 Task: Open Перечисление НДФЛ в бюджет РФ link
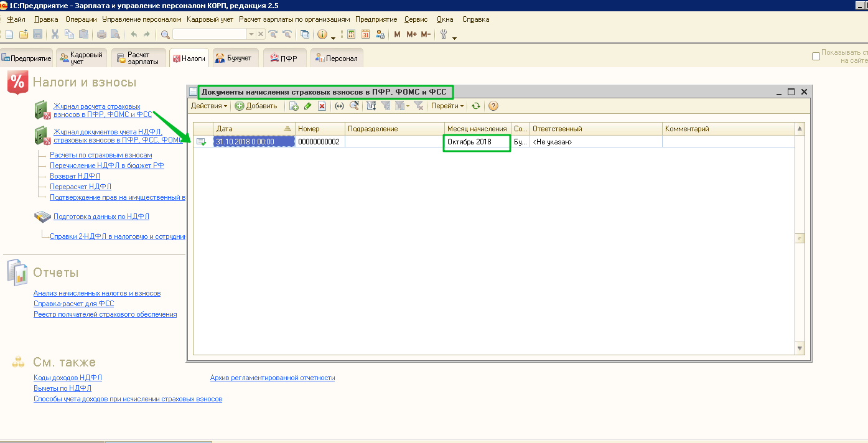pyautogui.click(x=107, y=166)
